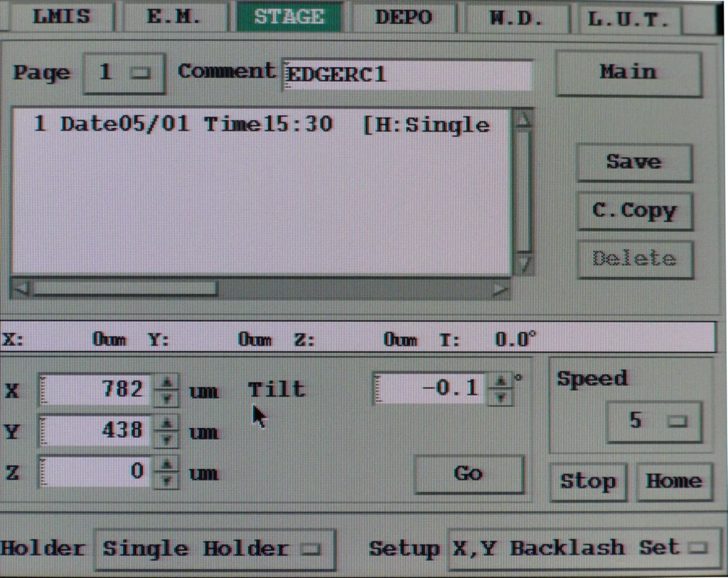Click the Comment text field
728x578 pixels.
(x=407, y=75)
